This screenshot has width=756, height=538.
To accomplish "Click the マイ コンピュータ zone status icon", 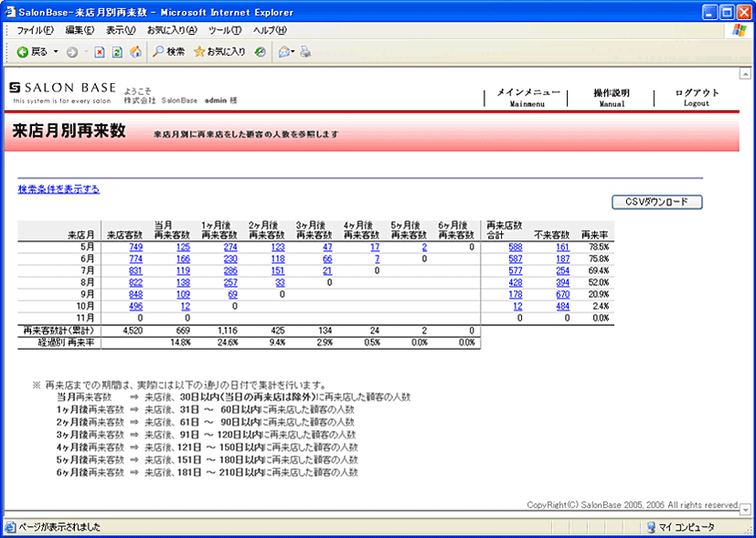I will 651,527.
